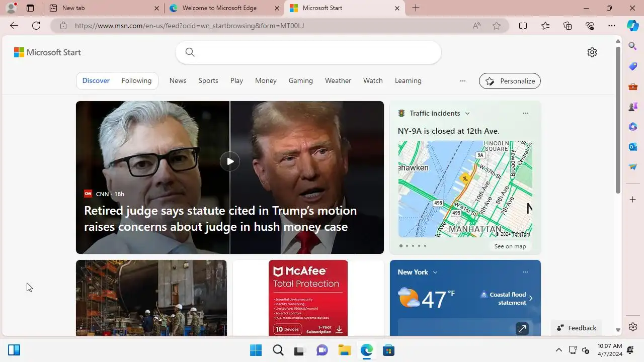The height and width of the screenshot is (362, 644).
Task: Open the Sports section
Action: (x=208, y=80)
